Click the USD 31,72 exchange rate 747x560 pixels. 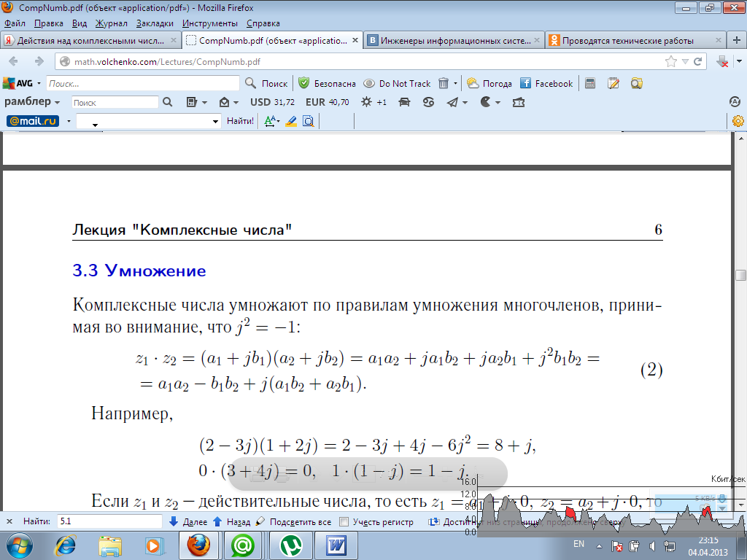(273, 102)
